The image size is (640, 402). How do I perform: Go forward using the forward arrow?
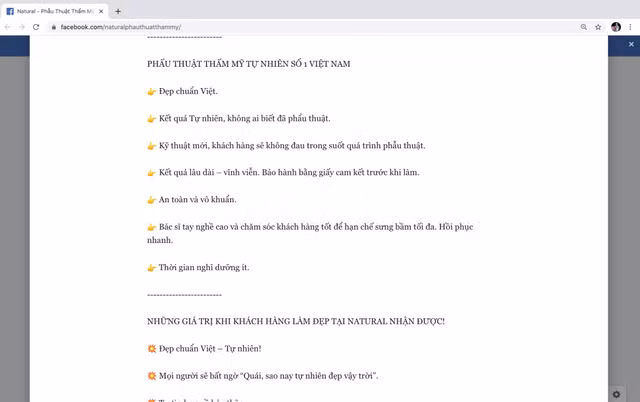point(22,27)
